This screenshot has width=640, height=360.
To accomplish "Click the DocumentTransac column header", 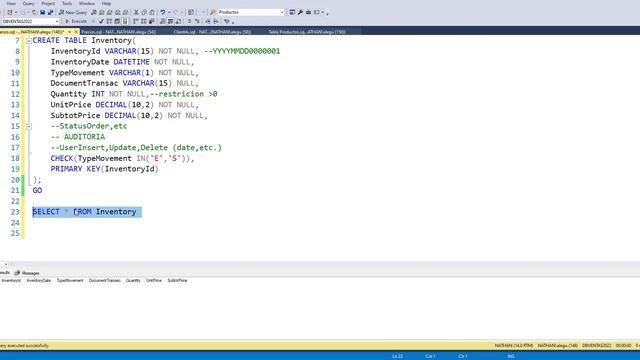I will tap(104, 280).
